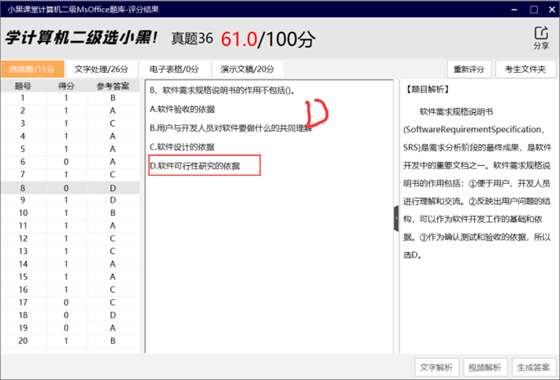This screenshot has width=560, height=380.
Task: Select question row 11 in list
Action: 70,226
